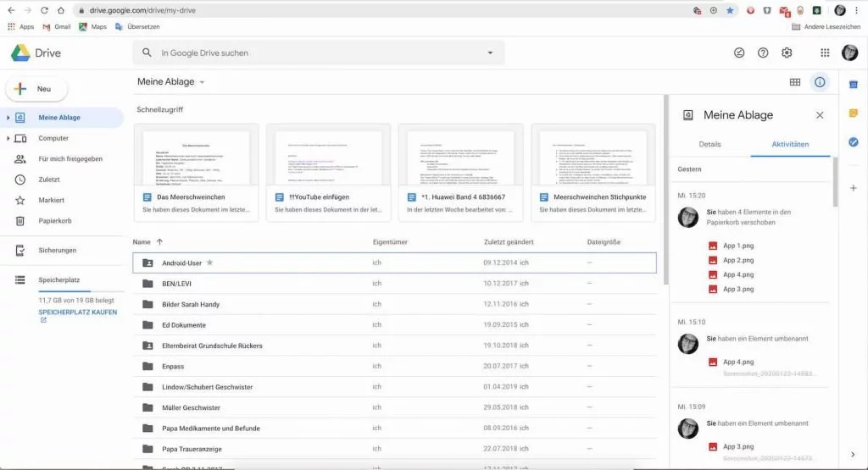Open the !!!YouTube einfügen quick-access card

(x=328, y=173)
